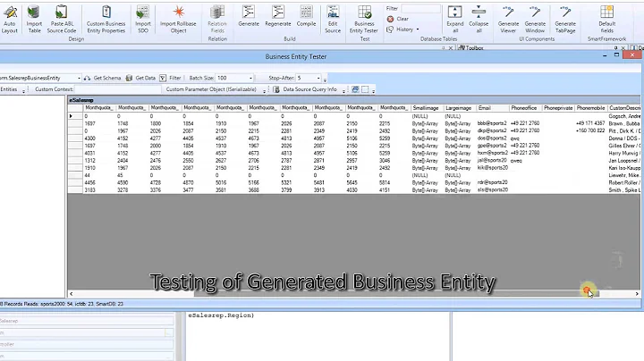Click the Custom Parameter Object (ISerializable) button

point(211,89)
